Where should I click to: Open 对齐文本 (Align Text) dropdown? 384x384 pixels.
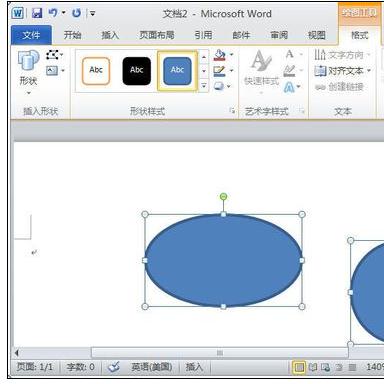343,71
